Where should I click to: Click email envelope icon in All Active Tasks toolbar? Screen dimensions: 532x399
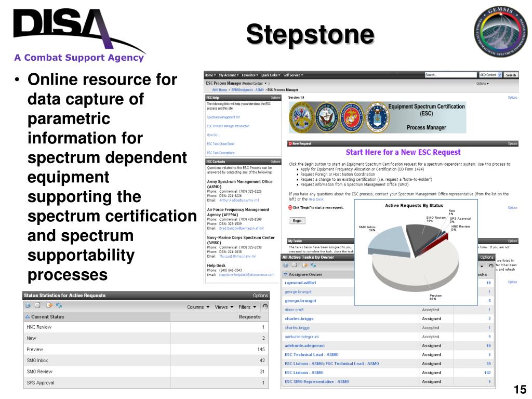[x=295, y=265]
